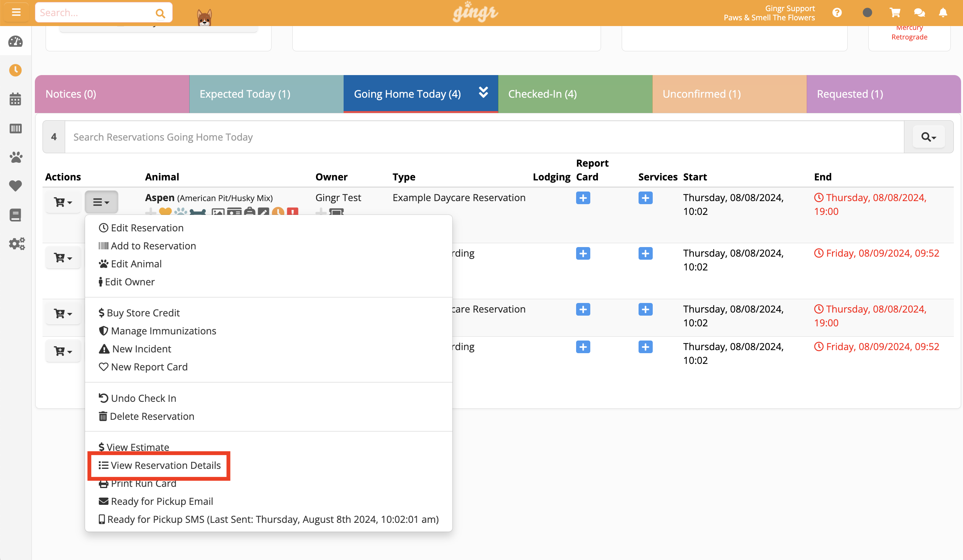This screenshot has width=963, height=560.
Task: Switch to the Checked-In tab
Action: coord(542,94)
